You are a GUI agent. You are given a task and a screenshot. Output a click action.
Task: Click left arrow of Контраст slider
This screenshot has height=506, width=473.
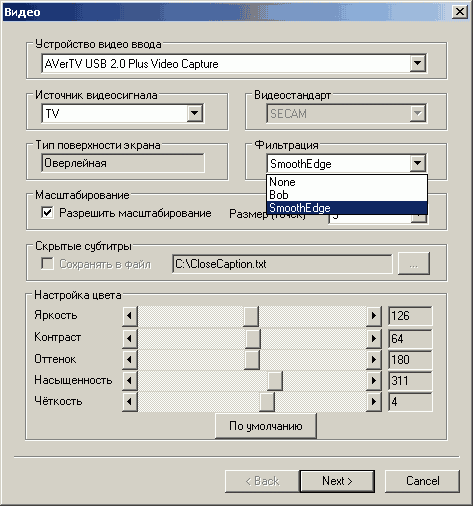point(130,339)
